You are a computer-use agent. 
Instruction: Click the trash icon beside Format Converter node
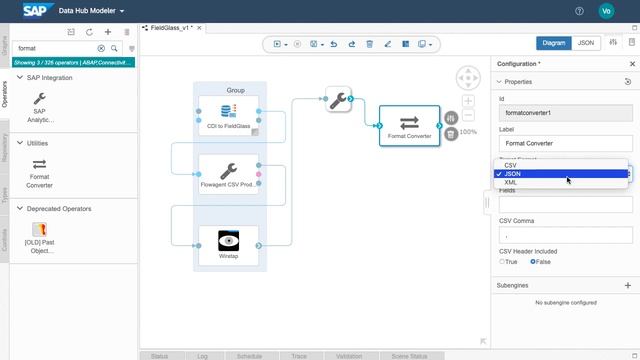pos(451,134)
